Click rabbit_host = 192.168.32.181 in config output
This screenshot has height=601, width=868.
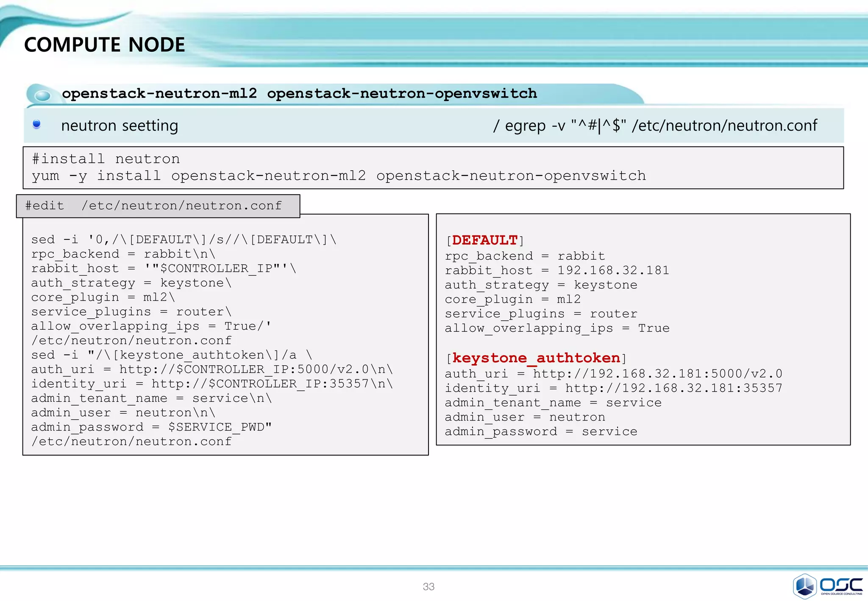[x=556, y=270]
